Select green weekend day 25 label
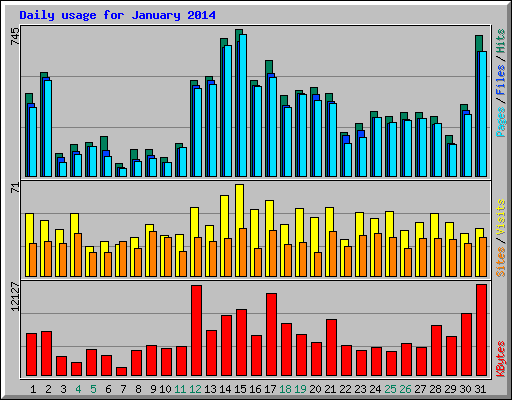 pyautogui.click(x=390, y=389)
